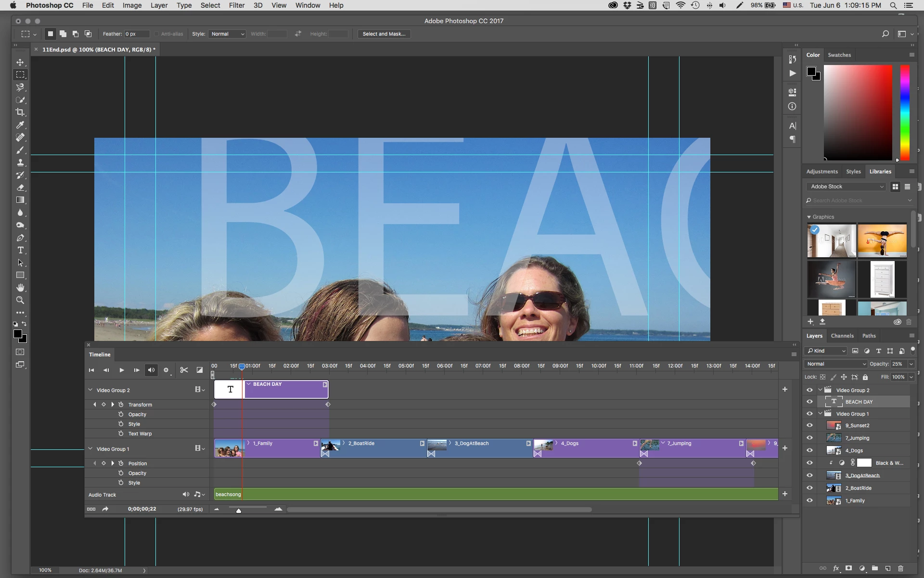
Task: Click the scissors split-at-playhead icon
Action: (x=184, y=370)
